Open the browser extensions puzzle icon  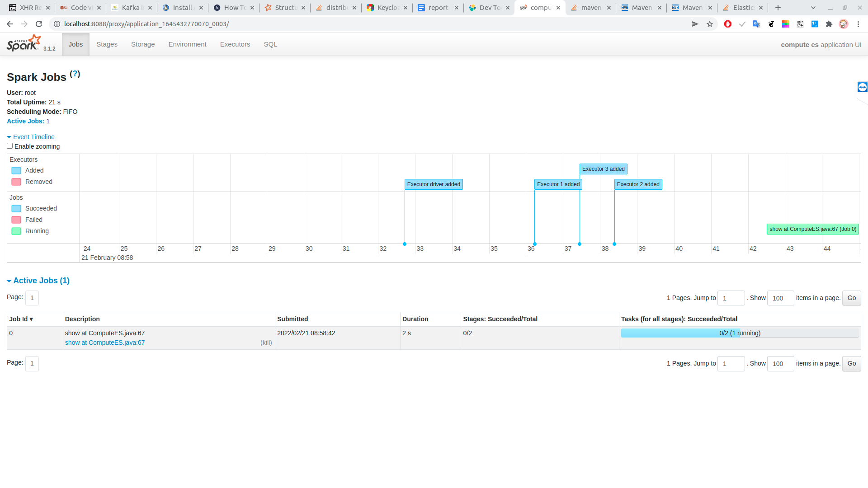tap(829, 24)
